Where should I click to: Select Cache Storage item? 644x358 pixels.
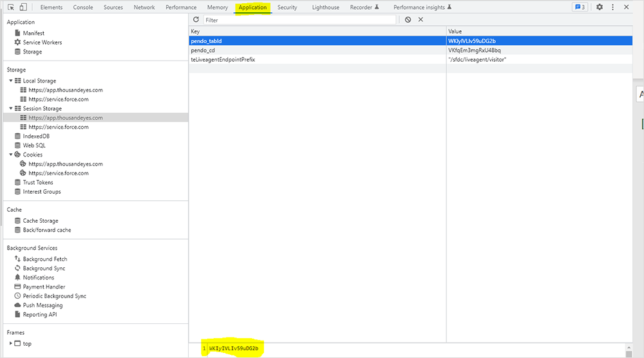pos(41,221)
